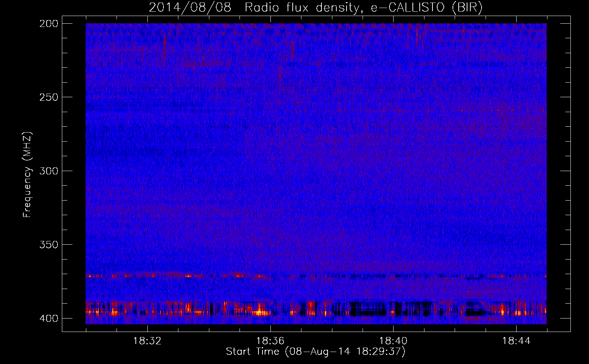The image size is (589, 364).
Task: Click the 18:44 time tick label
Action: pos(516,341)
